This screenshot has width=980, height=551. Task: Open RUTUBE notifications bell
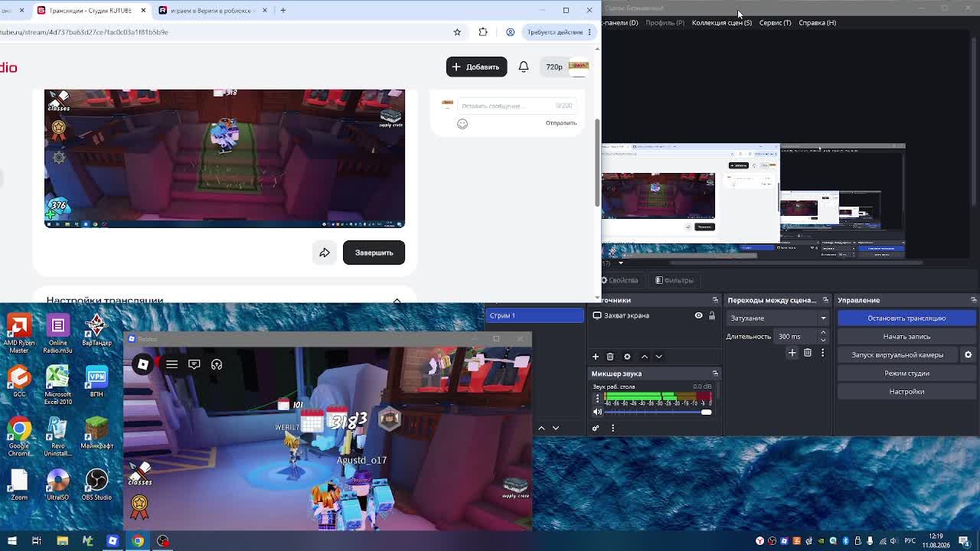pos(524,67)
